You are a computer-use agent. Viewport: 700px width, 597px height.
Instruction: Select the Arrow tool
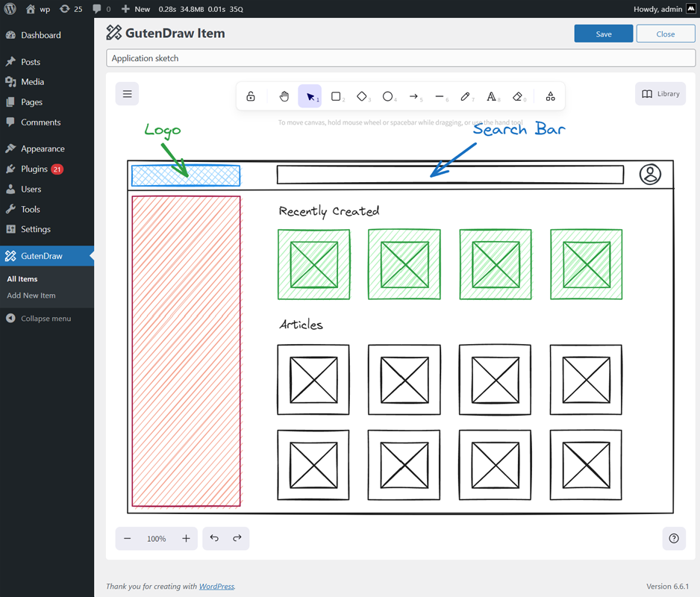point(415,96)
